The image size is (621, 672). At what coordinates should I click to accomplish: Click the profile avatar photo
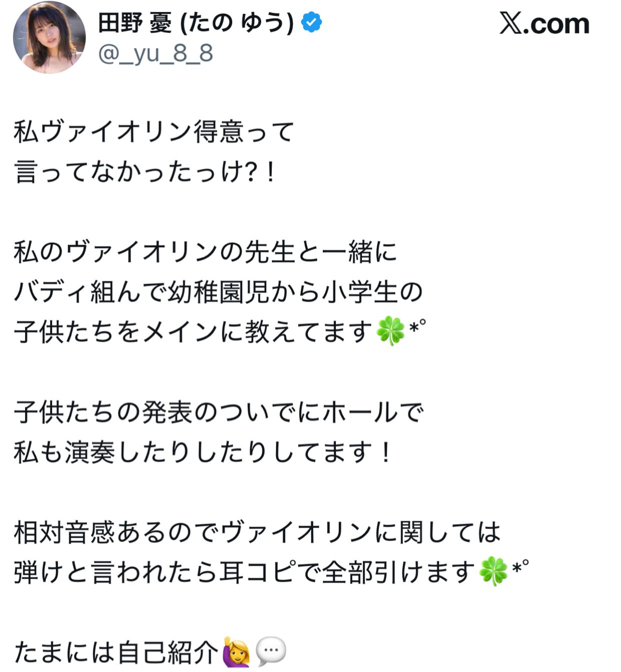coord(49,38)
